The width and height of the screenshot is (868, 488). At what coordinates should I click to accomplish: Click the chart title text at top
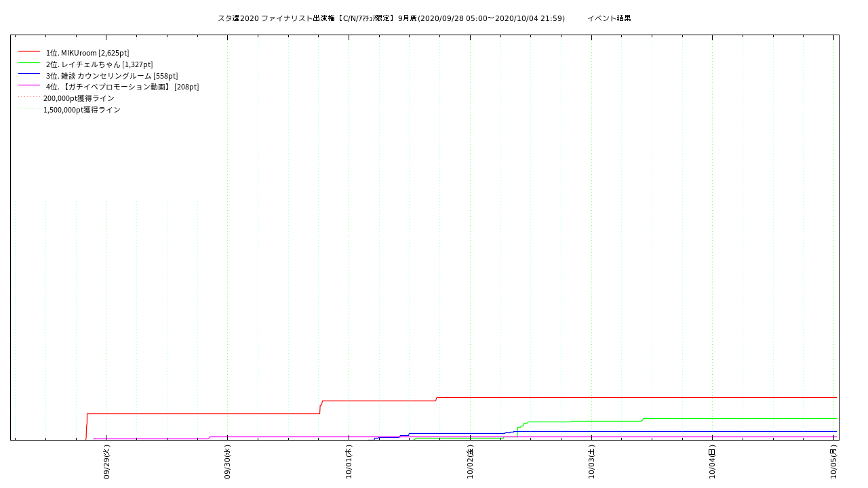(425, 18)
